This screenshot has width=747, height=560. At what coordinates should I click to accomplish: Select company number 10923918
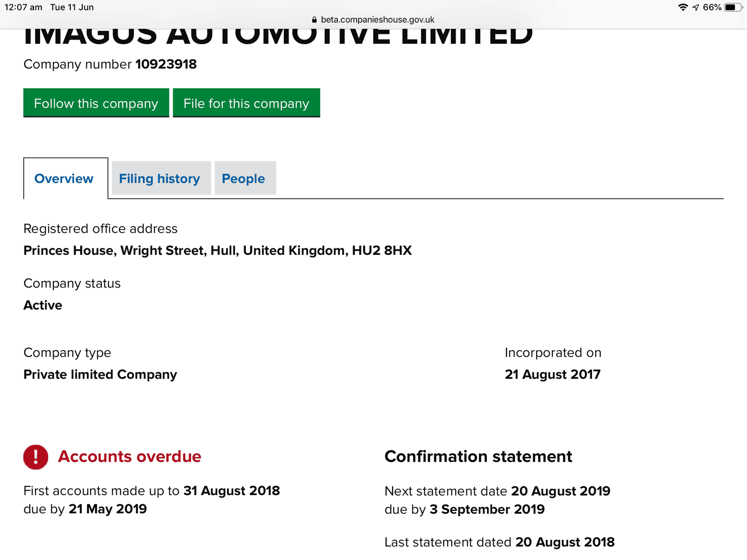click(166, 64)
